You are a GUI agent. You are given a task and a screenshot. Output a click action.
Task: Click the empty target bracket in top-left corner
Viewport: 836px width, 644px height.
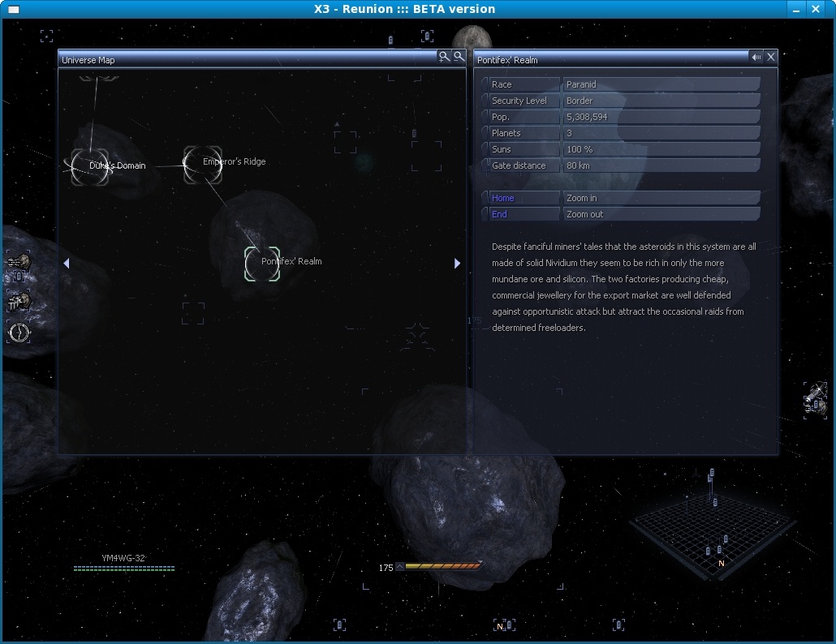pos(47,36)
